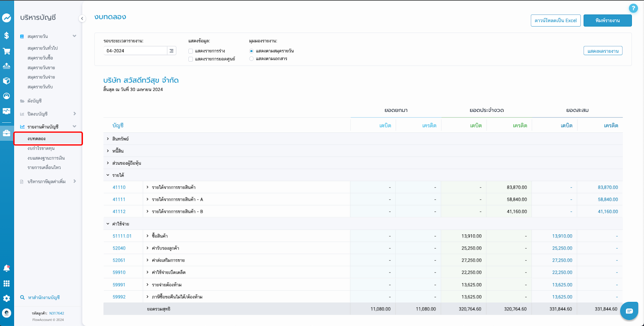Enable the แสดงรายการยอดศูนย์ checkbox

[191, 59]
